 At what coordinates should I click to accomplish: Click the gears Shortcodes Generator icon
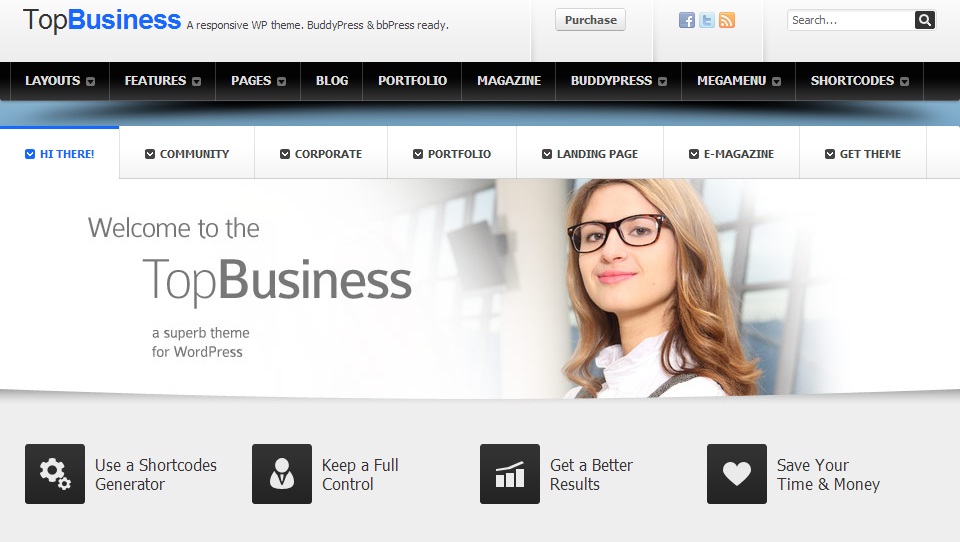click(55, 474)
